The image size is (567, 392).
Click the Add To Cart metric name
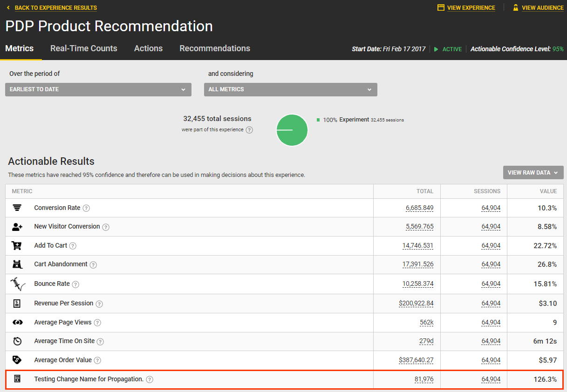pyautogui.click(x=51, y=245)
